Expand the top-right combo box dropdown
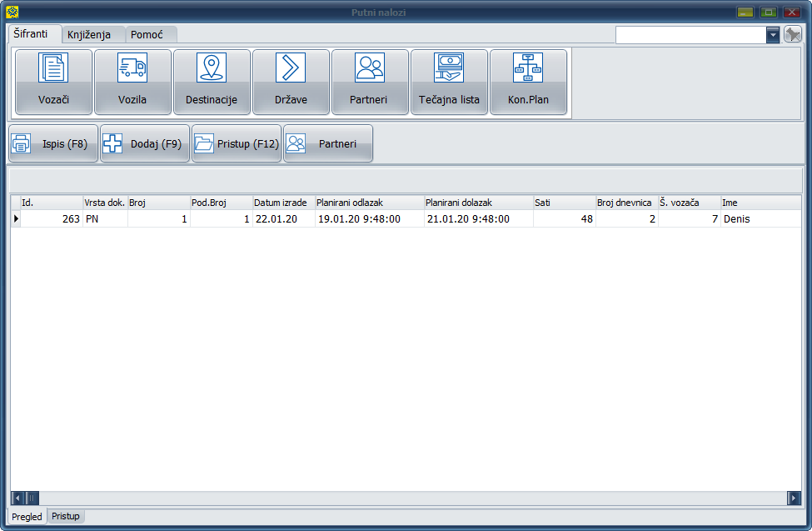Viewport: 812px width, 531px height. tap(773, 34)
